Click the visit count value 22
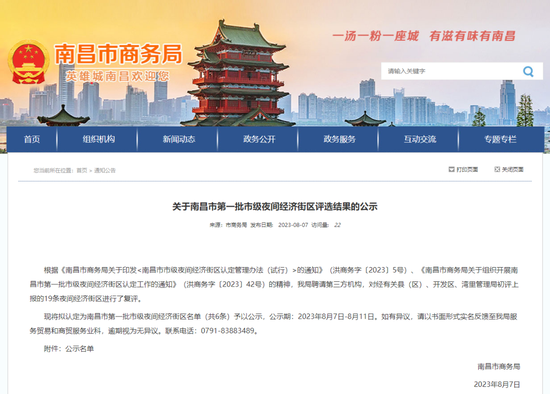 pyautogui.click(x=337, y=225)
